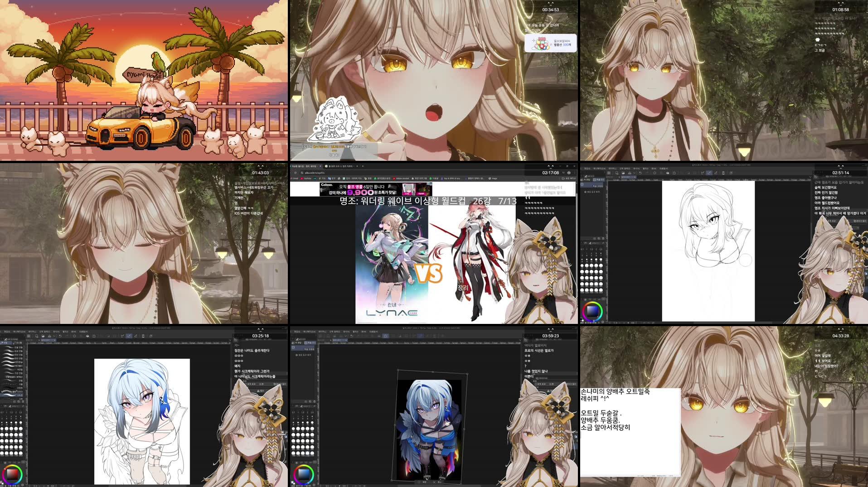Toggle the snap icon beside the highlighted pen tool
This screenshot has width=868, height=487.
tap(136, 336)
